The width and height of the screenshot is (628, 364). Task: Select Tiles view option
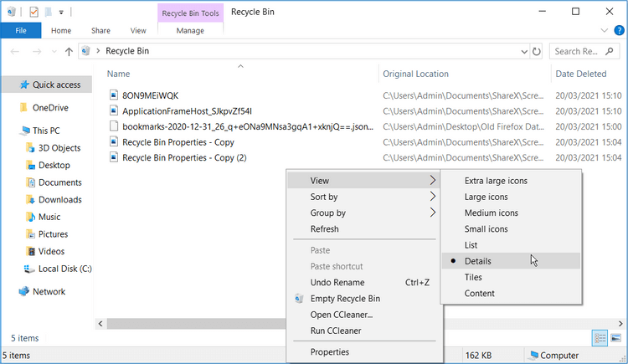pyautogui.click(x=511, y=277)
